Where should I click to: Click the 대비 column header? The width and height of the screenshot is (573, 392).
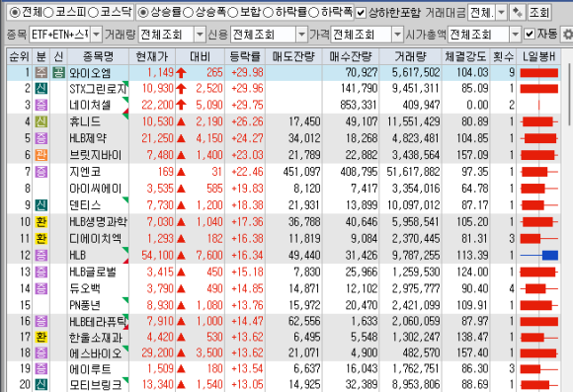[x=200, y=56]
